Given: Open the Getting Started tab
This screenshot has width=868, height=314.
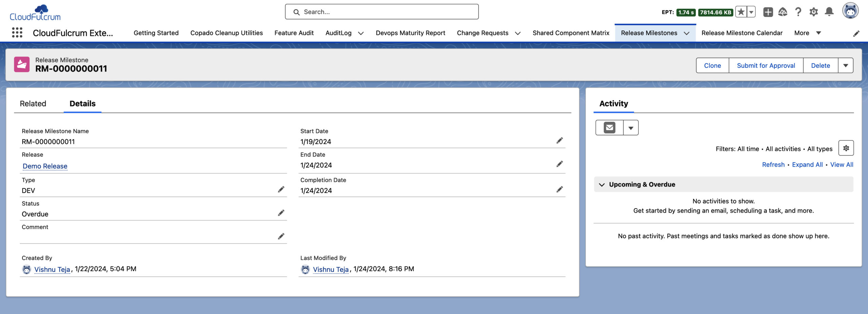Looking at the screenshot, I should click(x=156, y=33).
